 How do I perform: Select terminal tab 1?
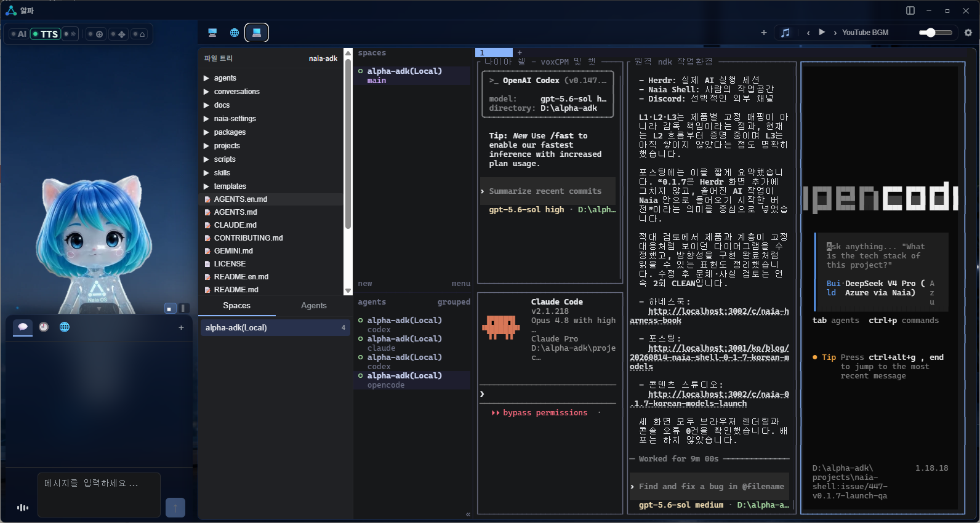pyautogui.click(x=494, y=53)
